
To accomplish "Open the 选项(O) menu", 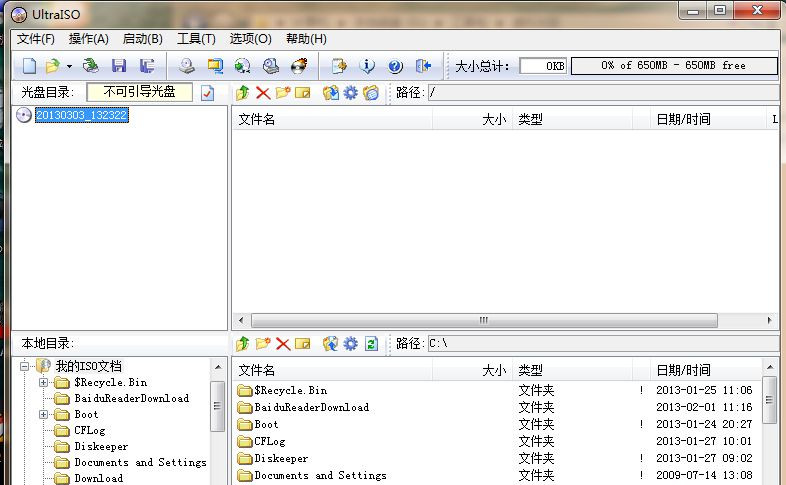I will tap(251, 39).
